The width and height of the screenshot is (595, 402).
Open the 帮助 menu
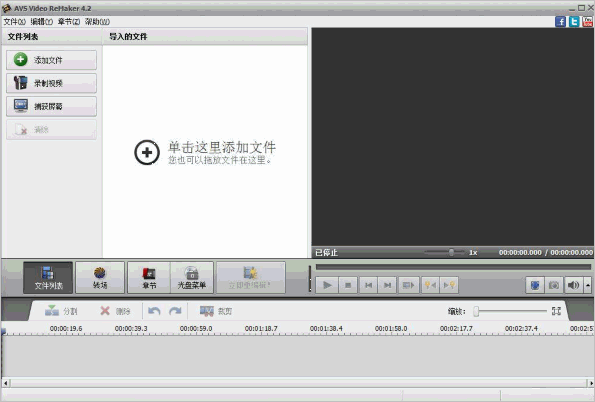click(x=97, y=22)
